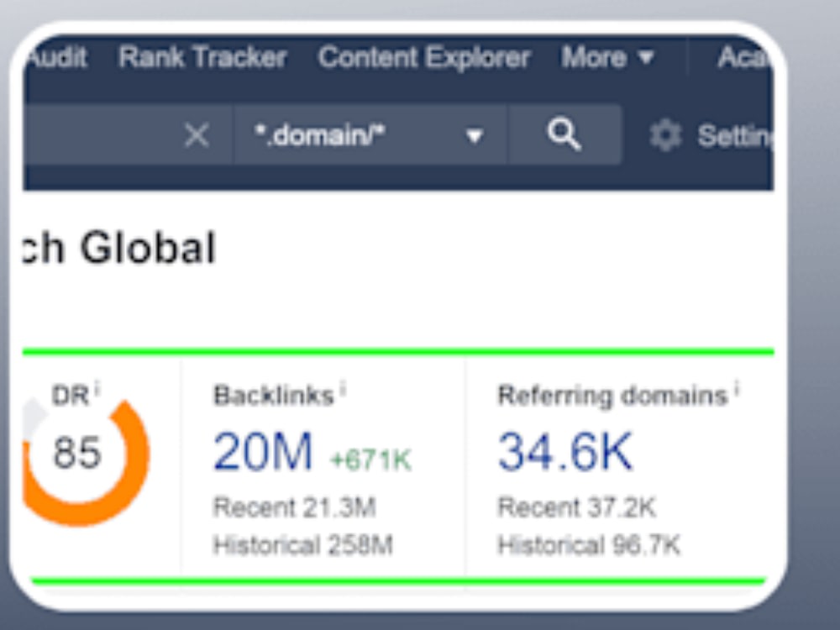Click the Referring domains info icon
This screenshot has width=840, height=630.
pos(738,388)
